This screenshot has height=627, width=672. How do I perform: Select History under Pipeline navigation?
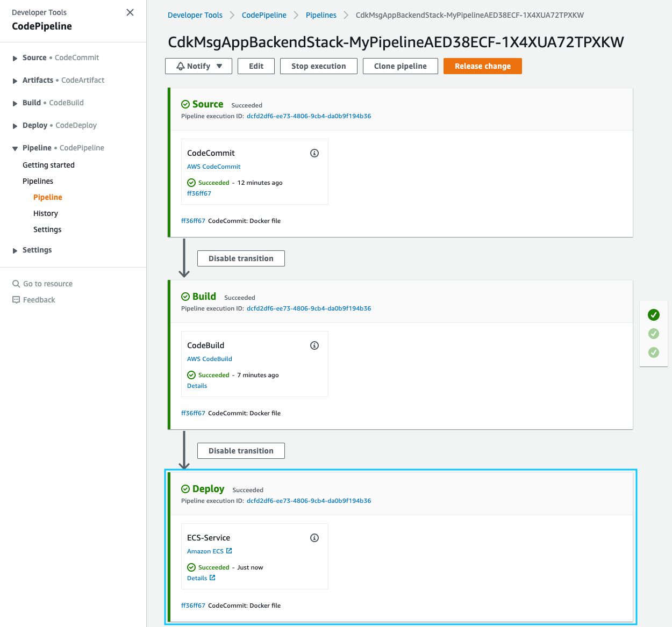coord(45,213)
